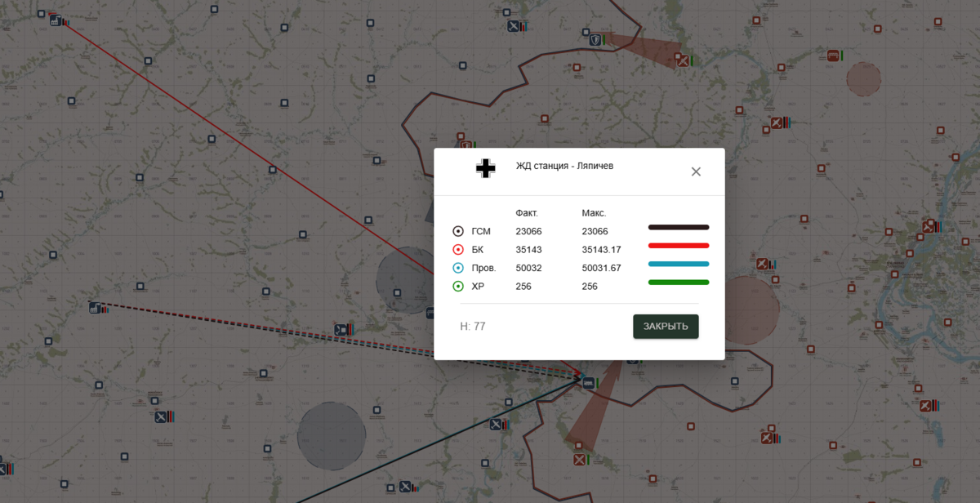Click the blue shield unit icon
This screenshot has height=503, width=980.
coord(595,39)
